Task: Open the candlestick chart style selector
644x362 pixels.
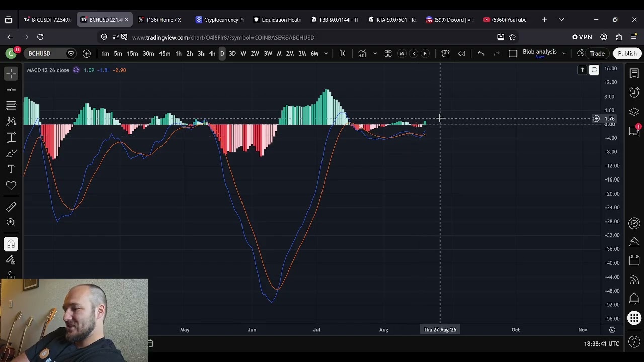Action: coord(342,53)
